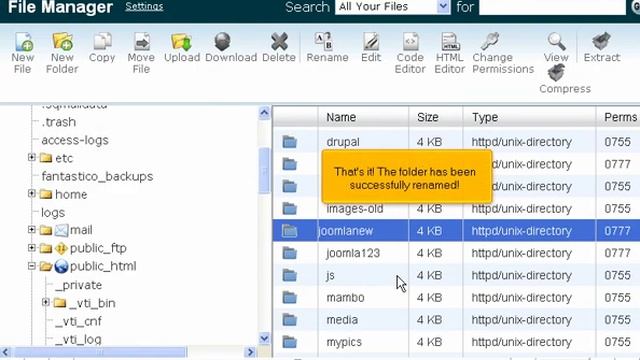Viewport: 640px width, 360px height.
Task: Click the globe icon beside public_html
Action: pyautogui.click(x=61, y=267)
